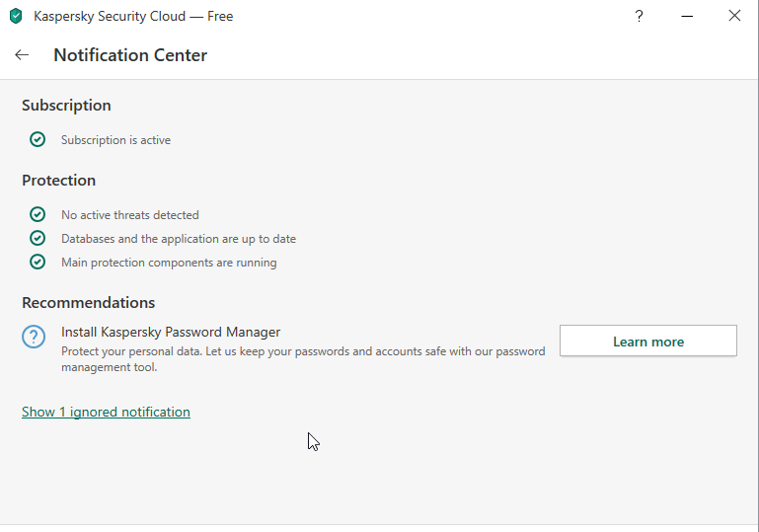Go back using the left arrow
The height and width of the screenshot is (532, 759).
click(x=22, y=55)
